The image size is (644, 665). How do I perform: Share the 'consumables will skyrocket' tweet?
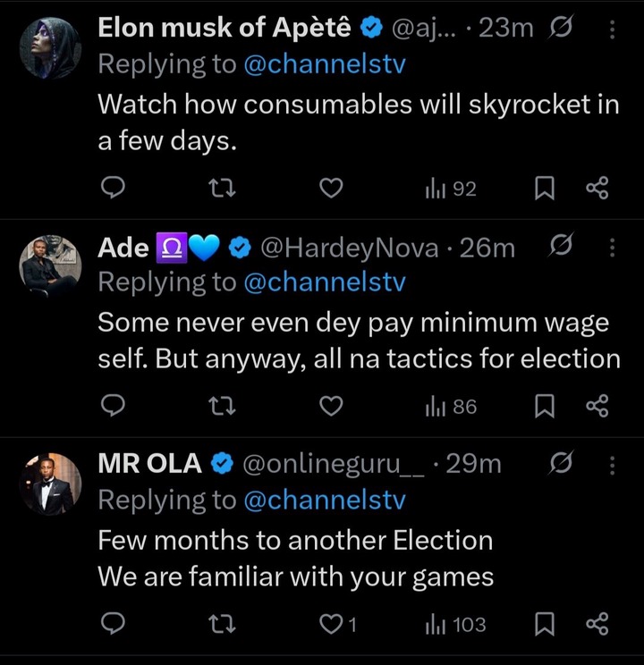pyautogui.click(x=597, y=189)
